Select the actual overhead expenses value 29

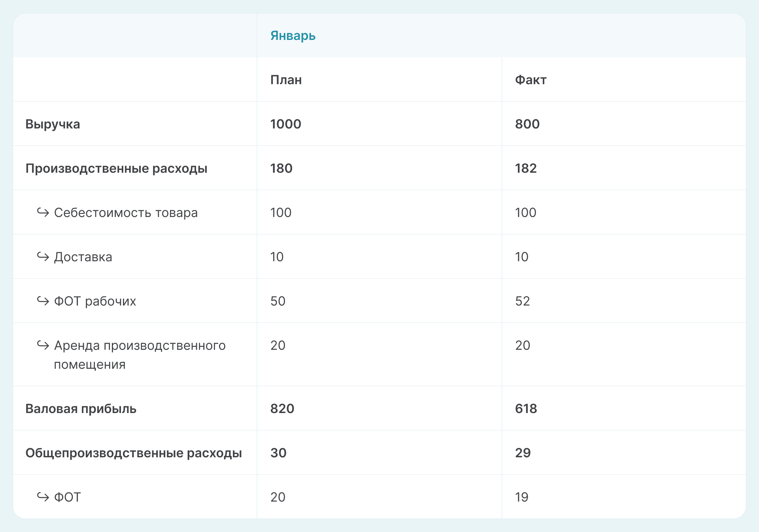click(x=523, y=453)
